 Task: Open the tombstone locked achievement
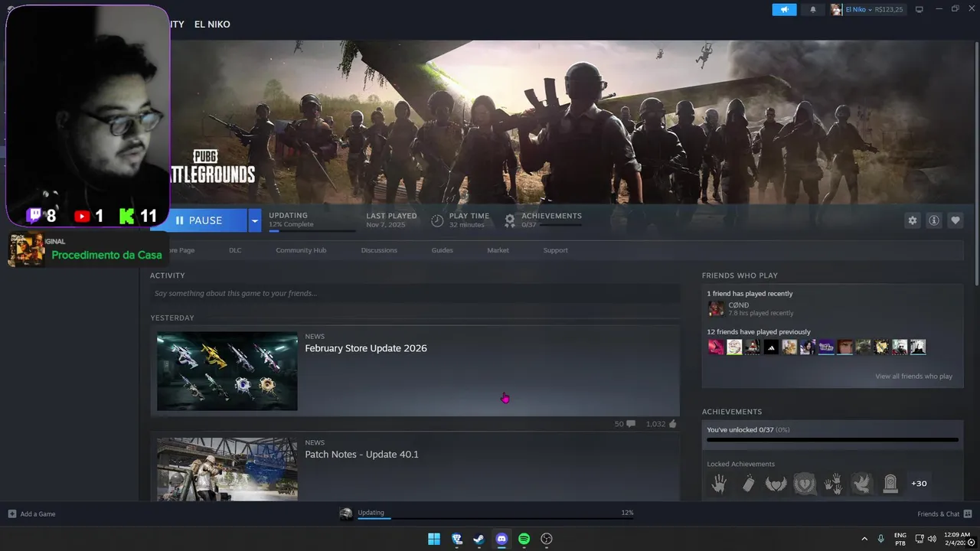point(890,484)
